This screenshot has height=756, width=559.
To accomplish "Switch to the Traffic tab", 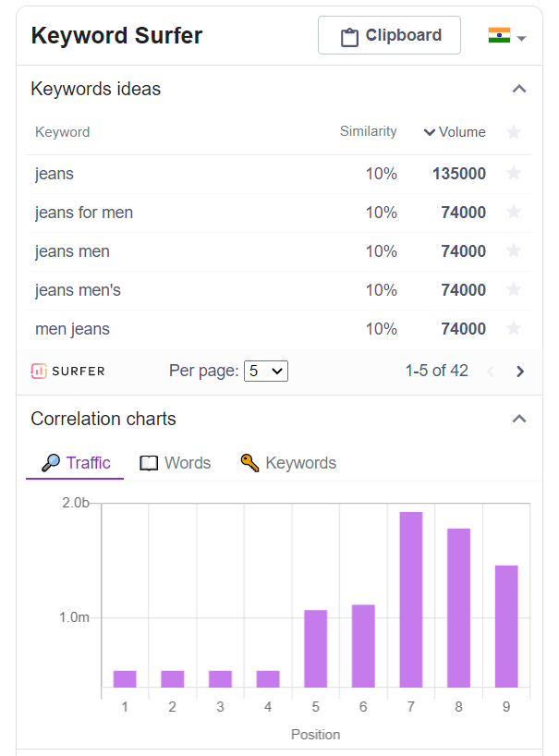I will click(x=76, y=463).
